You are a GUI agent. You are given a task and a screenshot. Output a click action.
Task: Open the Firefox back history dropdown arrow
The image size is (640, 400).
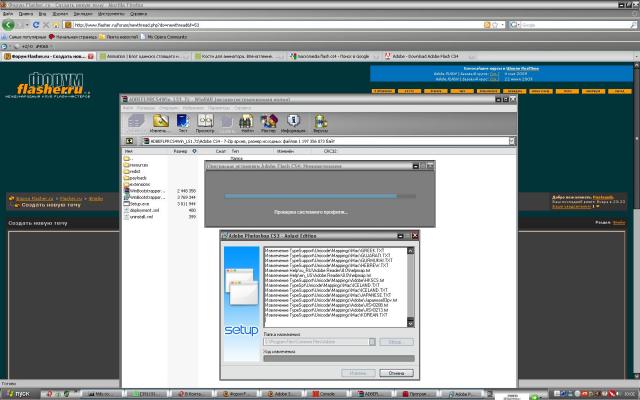[x=27, y=25]
